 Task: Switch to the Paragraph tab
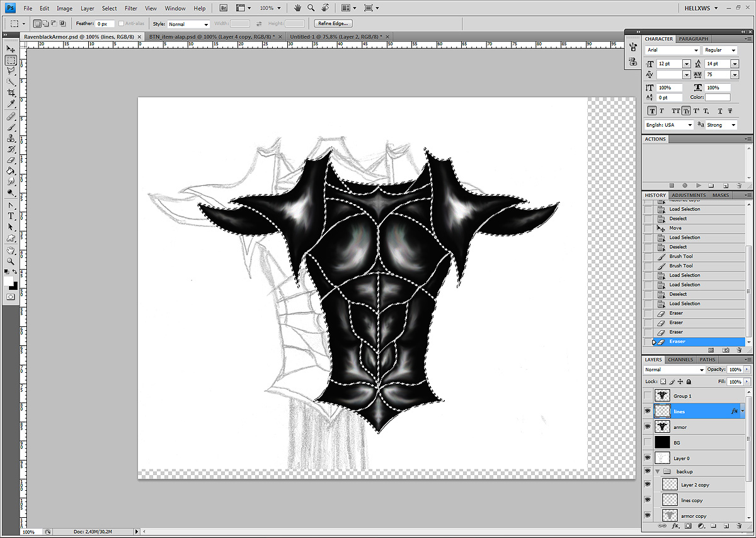(694, 39)
